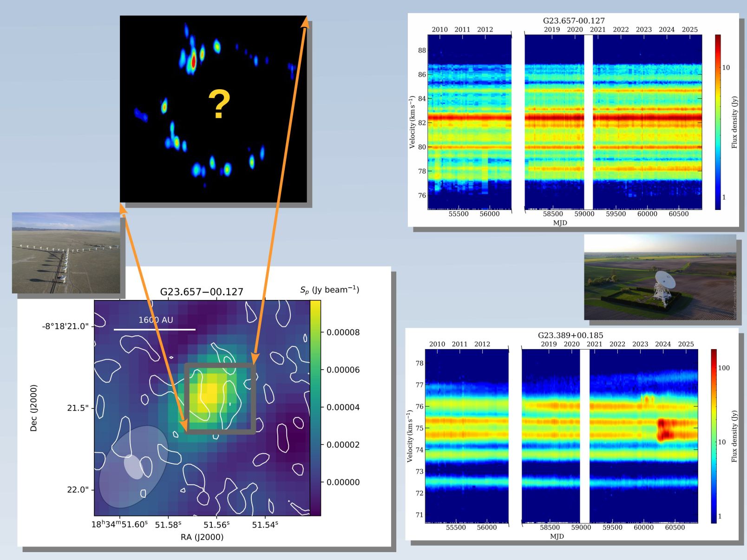
Task: Click the G23.389+00.185 dynamic spectrum title
Action: 570,335
